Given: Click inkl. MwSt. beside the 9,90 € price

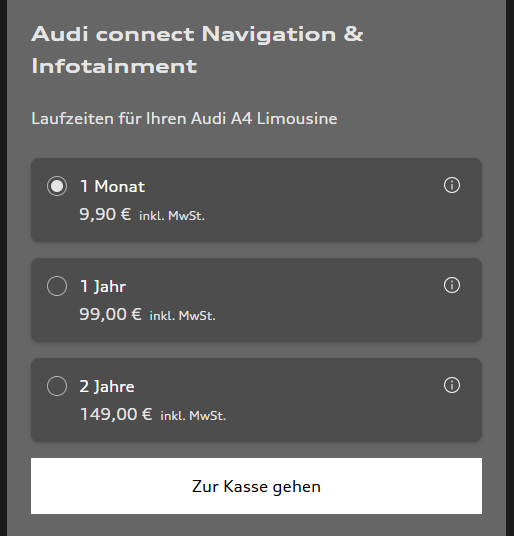Looking at the screenshot, I should 172,216.
